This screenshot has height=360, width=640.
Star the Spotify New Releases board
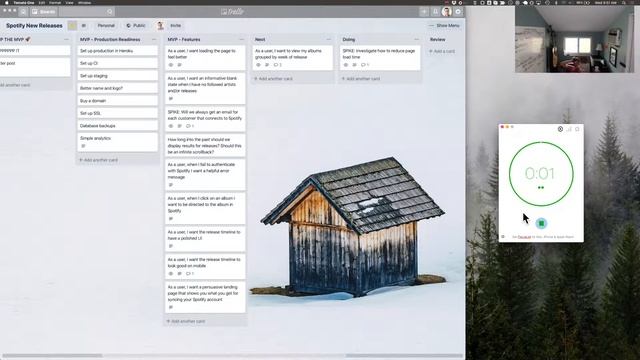click(x=72, y=25)
